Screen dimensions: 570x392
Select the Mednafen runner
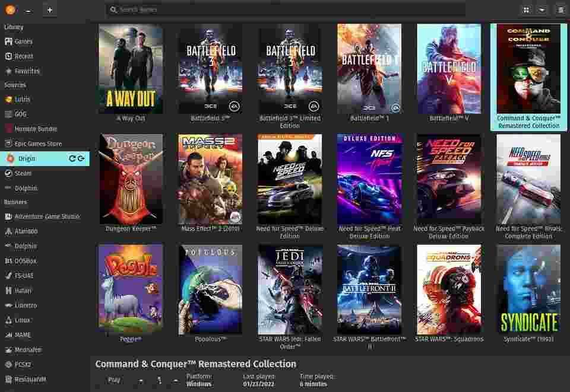point(45,350)
